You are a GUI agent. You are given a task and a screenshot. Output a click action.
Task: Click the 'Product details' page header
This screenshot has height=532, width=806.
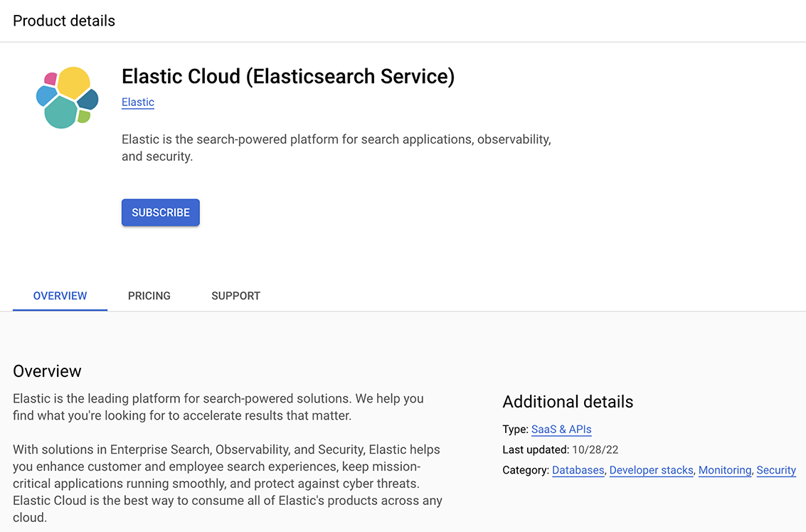[x=64, y=21]
